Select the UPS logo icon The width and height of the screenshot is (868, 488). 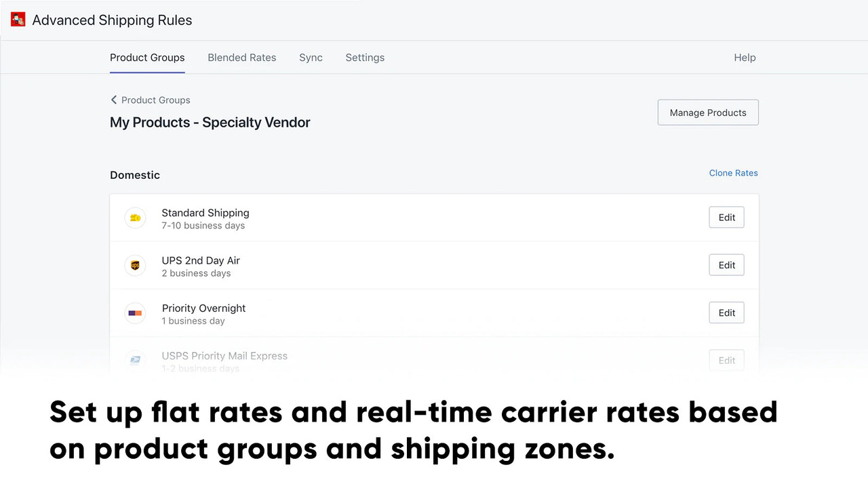[135, 265]
